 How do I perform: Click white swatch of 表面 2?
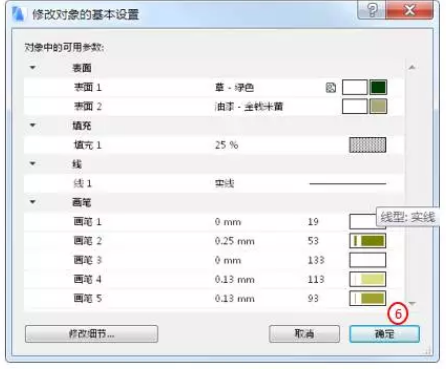(355, 106)
